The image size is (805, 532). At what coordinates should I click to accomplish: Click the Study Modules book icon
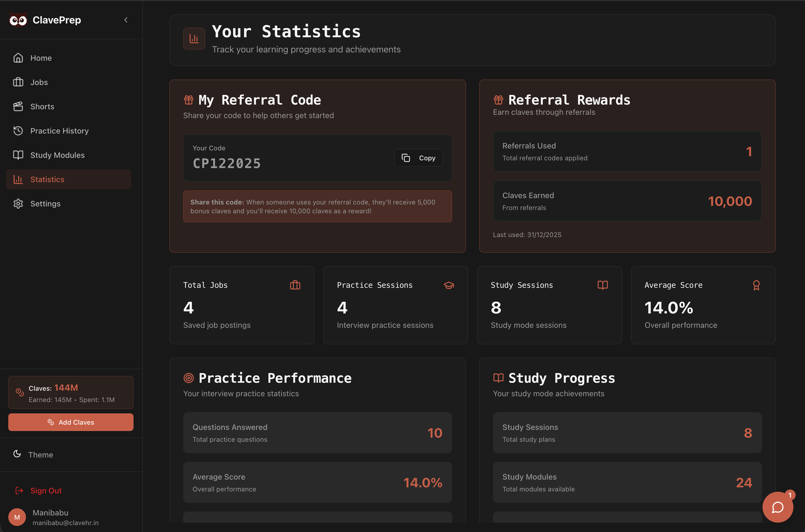click(x=18, y=155)
